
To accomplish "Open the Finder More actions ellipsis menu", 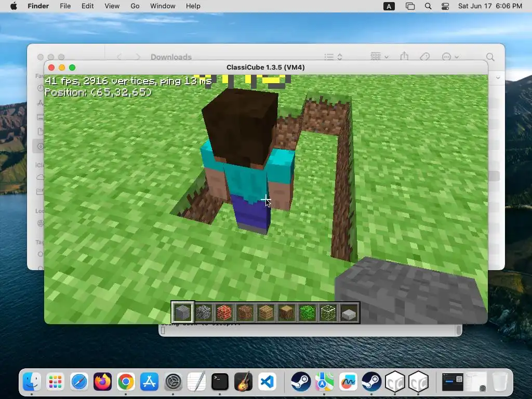I will [450, 57].
